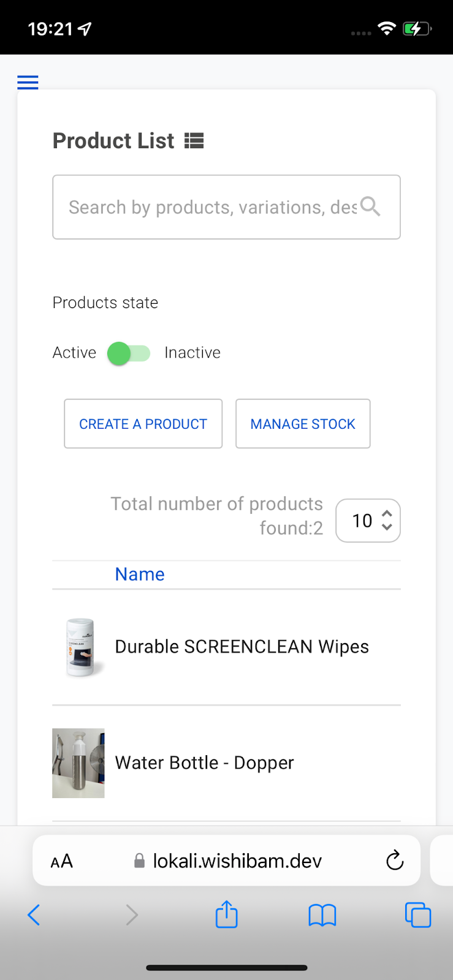Viewport: 453px width, 980px height.
Task: Show open tabs in Safari
Action: click(418, 915)
